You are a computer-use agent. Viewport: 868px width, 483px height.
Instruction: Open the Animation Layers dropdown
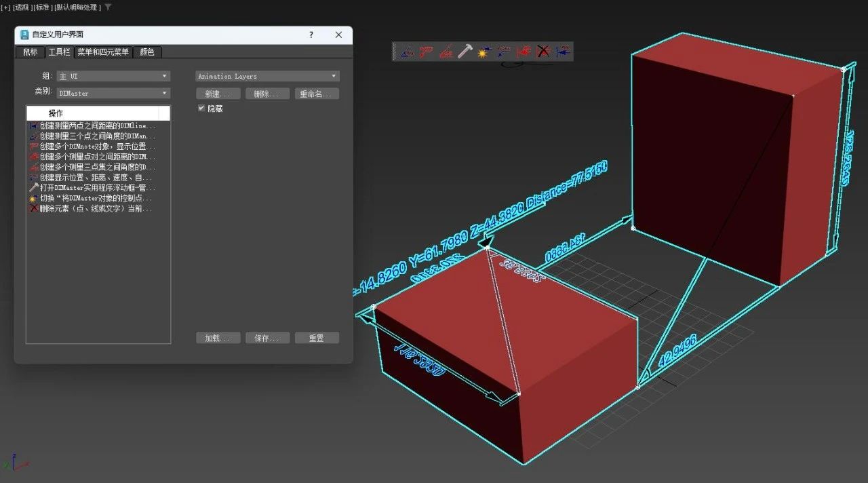267,76
